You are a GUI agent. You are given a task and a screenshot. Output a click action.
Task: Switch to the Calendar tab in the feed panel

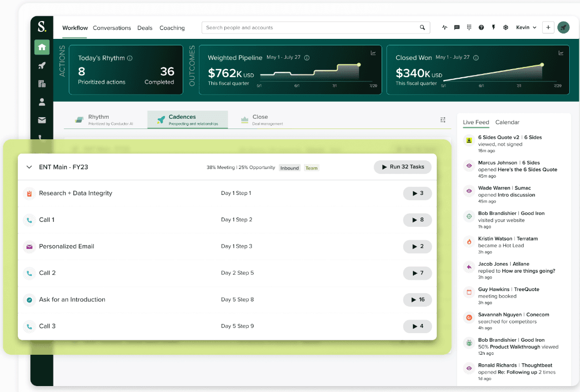[507, 122]
